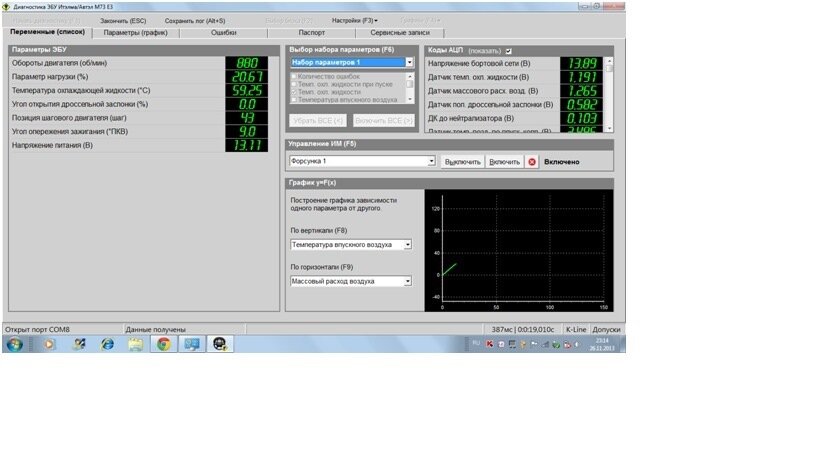Click the ECU diagnostic app taskbar icon

coord(220,344)
